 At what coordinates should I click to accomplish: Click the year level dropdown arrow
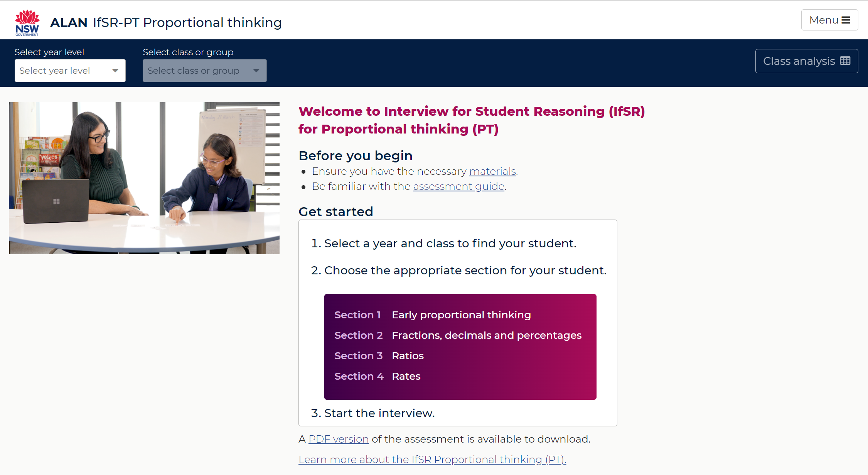[115, 71]
